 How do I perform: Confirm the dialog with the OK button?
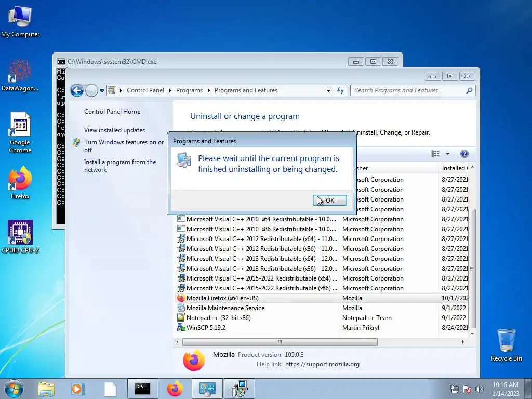(329, 200)
